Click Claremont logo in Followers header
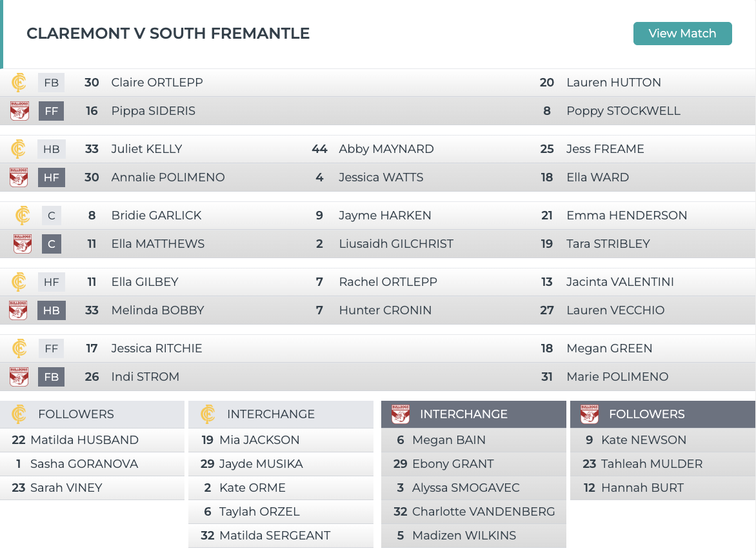 (19, 414)
